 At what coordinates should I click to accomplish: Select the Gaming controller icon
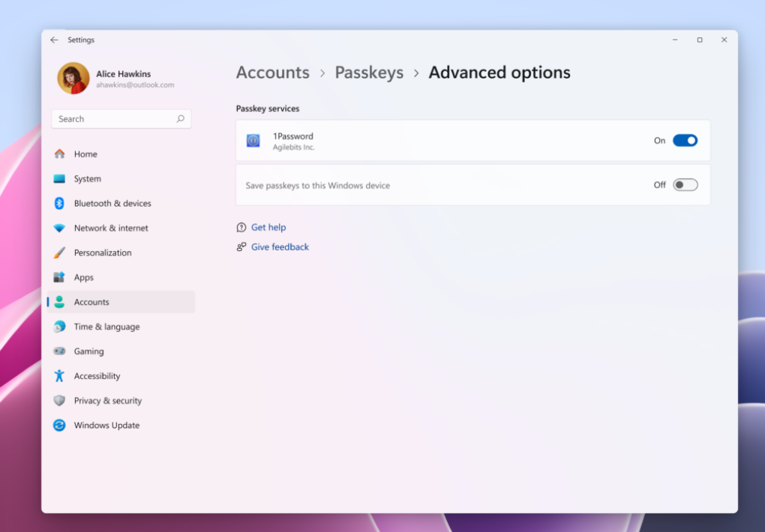60,351
